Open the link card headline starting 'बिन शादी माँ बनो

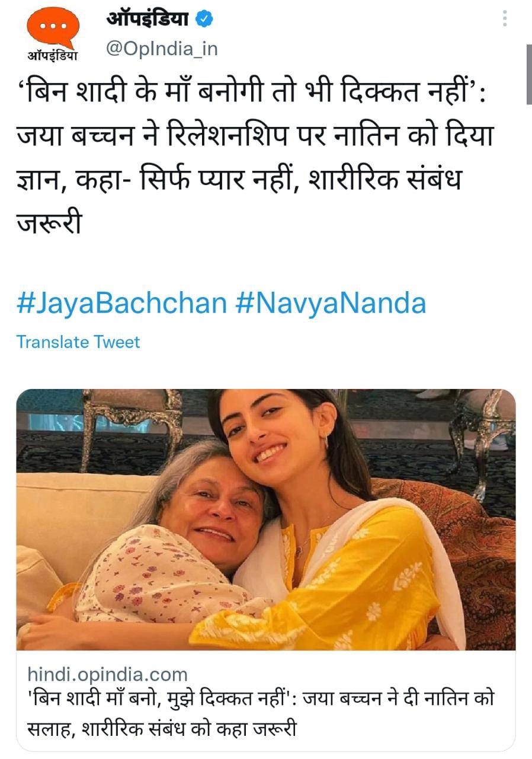point(261,700)
